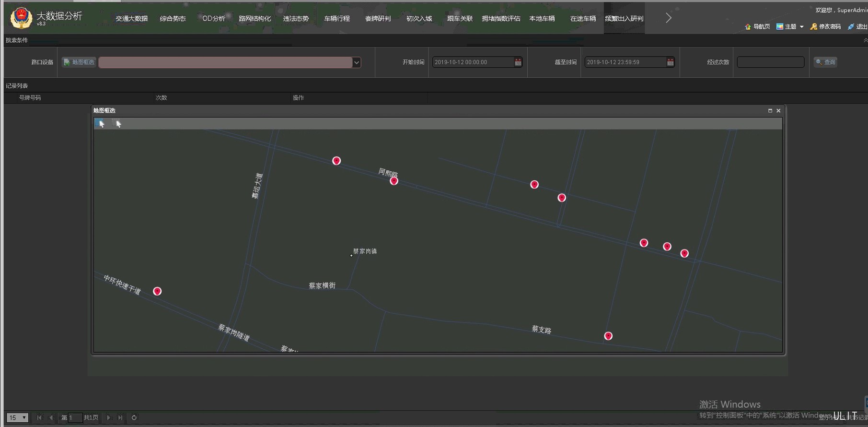Open the page size dropdown showing 15
Screen dimensions: 868x427
tap(17, 417)
